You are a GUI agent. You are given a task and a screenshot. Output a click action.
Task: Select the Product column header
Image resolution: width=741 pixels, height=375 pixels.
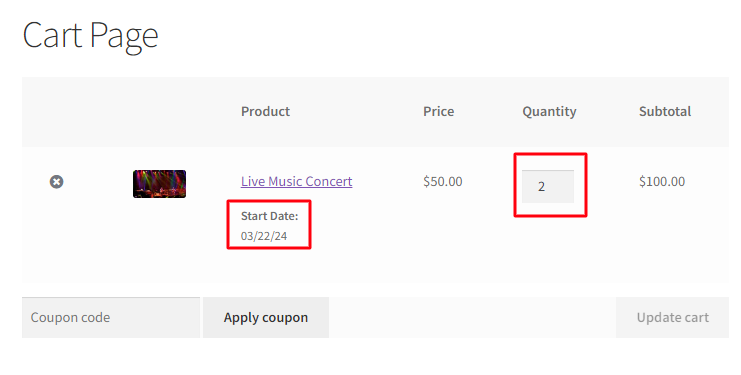[266, 111]
